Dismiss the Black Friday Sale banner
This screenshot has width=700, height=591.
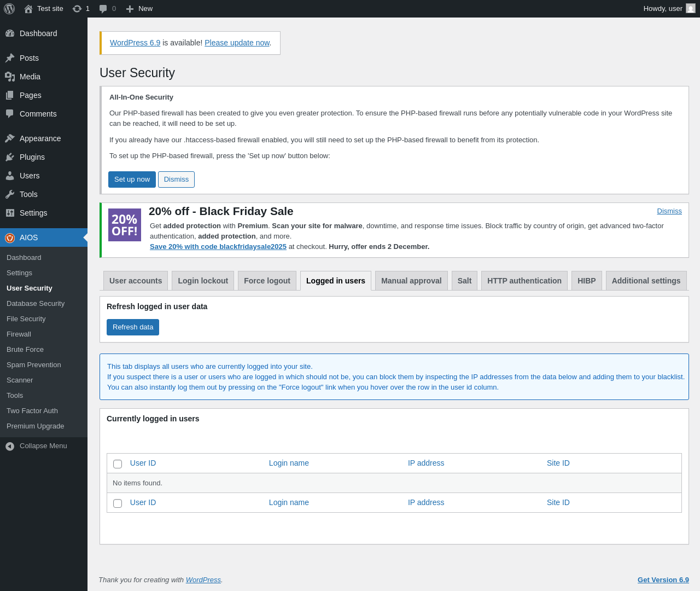[x=669, y=211]
